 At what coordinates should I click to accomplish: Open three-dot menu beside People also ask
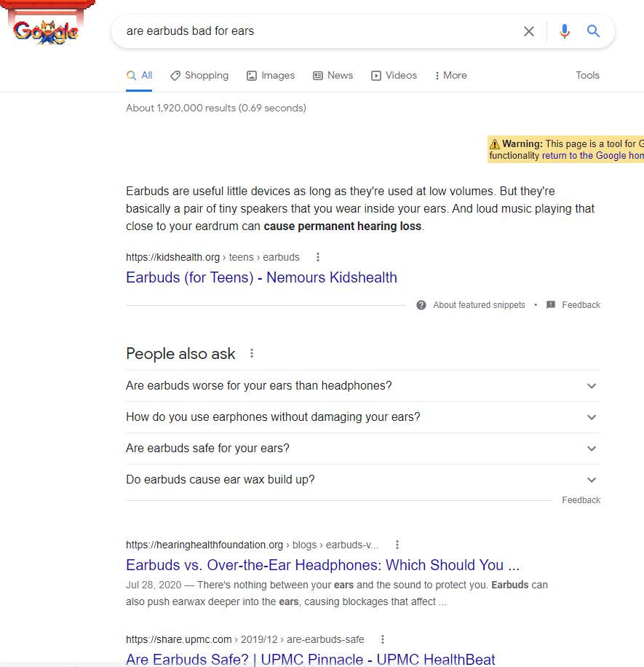click(x=252, y=353)
